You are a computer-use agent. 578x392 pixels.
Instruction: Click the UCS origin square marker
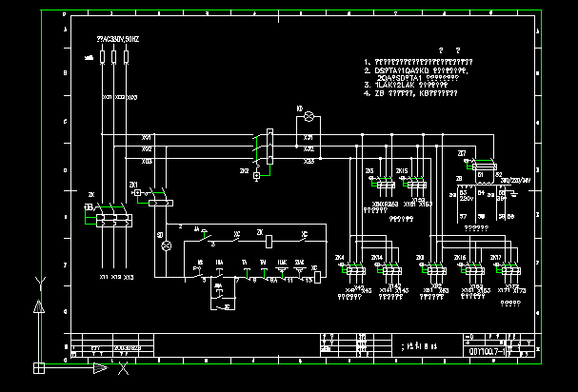pyautogui.click(x=39, y=368)
